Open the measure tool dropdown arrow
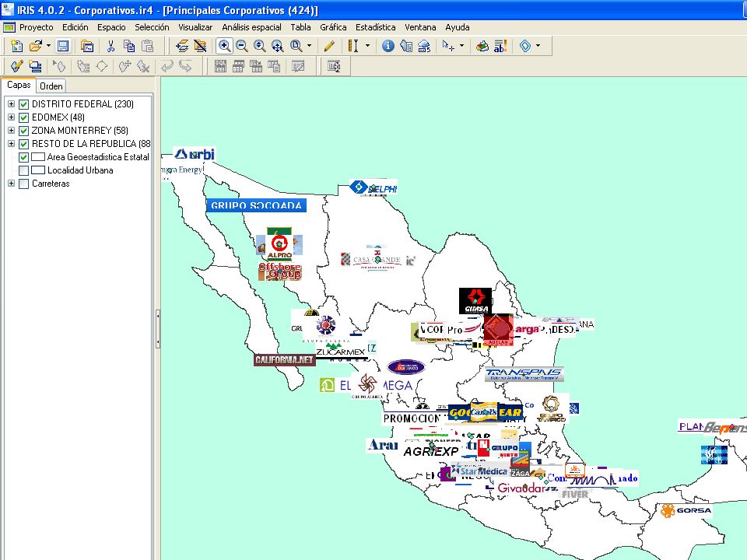The height and width of the screenshot is (560, 747). [367, 46]
